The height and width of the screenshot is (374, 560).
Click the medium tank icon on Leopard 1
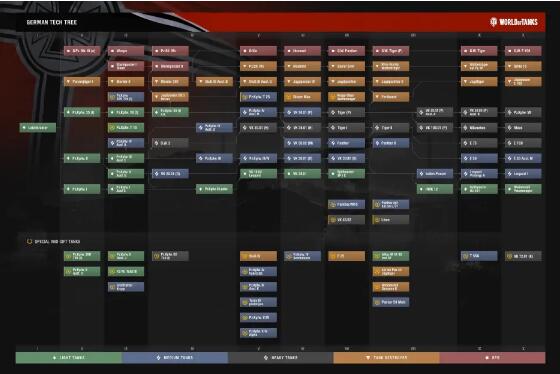coord(509,174)
